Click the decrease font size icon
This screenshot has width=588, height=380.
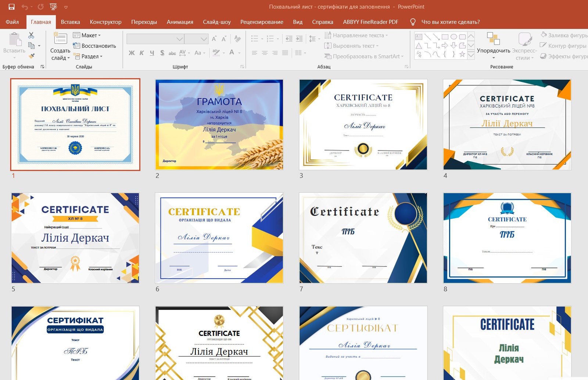[x=224, y=39]
